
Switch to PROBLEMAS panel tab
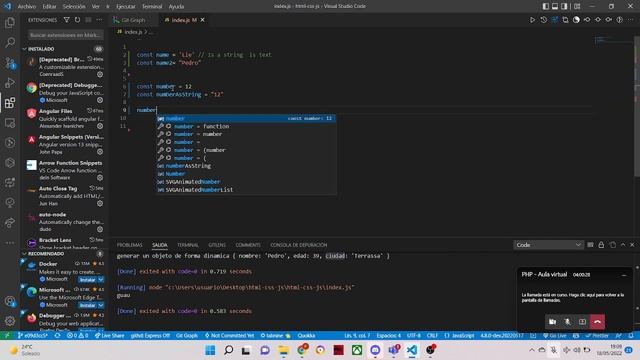129,245
